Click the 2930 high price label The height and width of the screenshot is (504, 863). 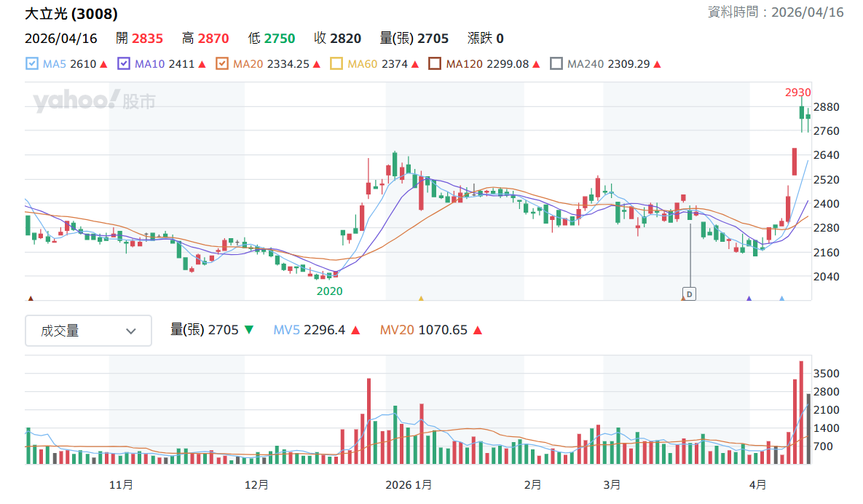pos(797,92)
